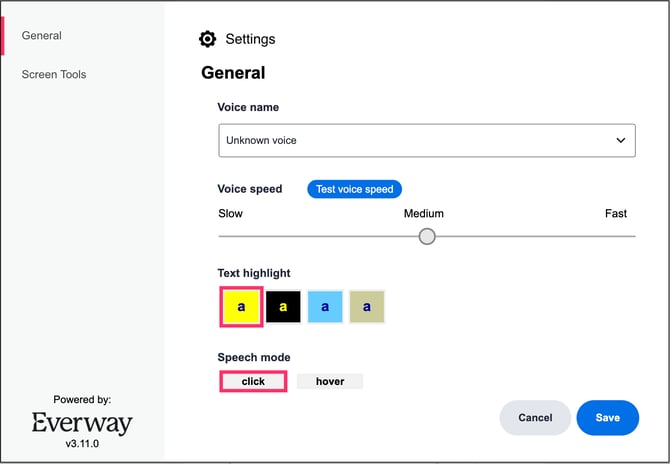Click the voice speed slider handle
Screen dimensions: 670x464
(427, 236)
